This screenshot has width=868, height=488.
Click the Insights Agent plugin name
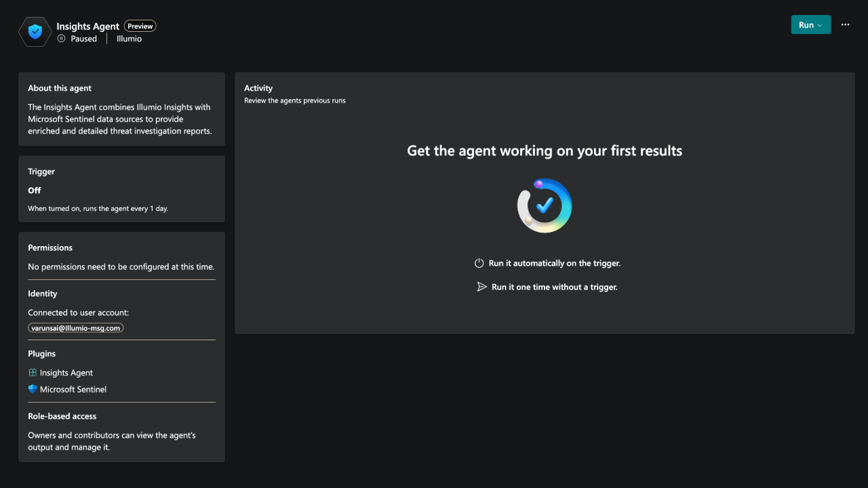pos(66,373)
